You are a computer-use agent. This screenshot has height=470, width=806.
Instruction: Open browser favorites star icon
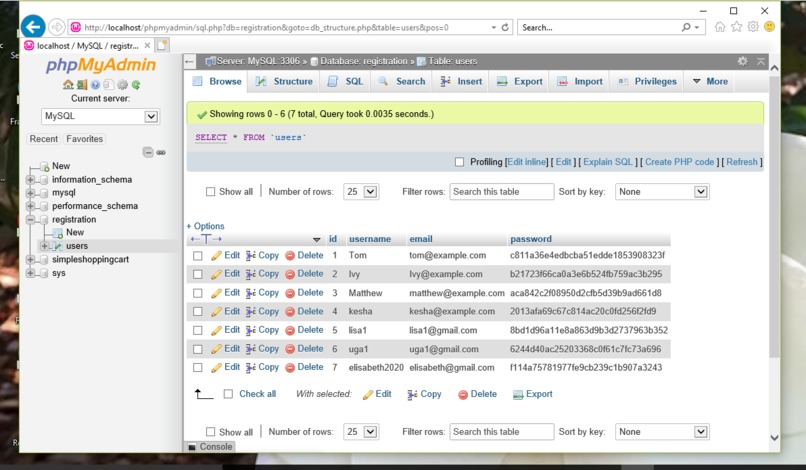[x=737, y=27]
